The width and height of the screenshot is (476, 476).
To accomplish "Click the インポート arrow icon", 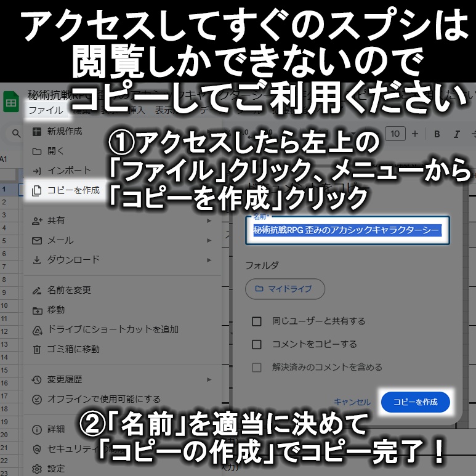I will pos(37,171).
